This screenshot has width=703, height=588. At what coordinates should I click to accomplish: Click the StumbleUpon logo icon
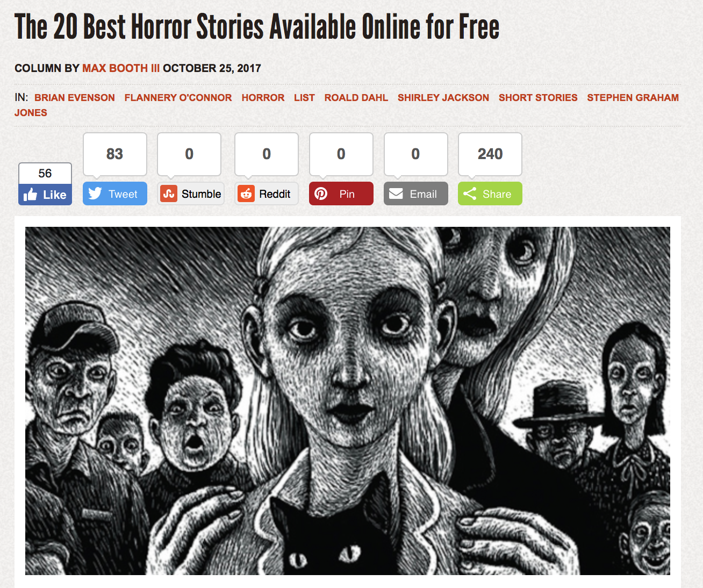[169, 193]
